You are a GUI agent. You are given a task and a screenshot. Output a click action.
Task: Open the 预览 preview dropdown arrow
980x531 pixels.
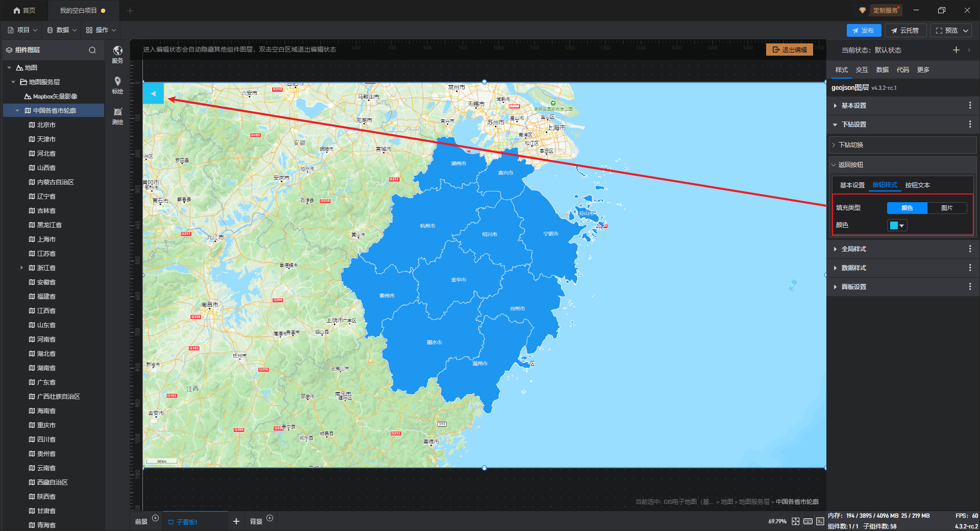coord(966,31)
